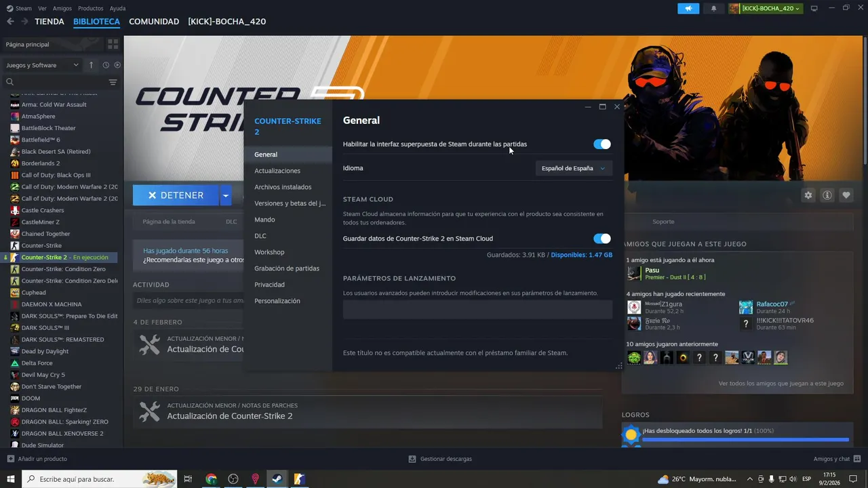Click the add product plus icon
The width and height of the screenshot is (868, 488).
[10, 459]
